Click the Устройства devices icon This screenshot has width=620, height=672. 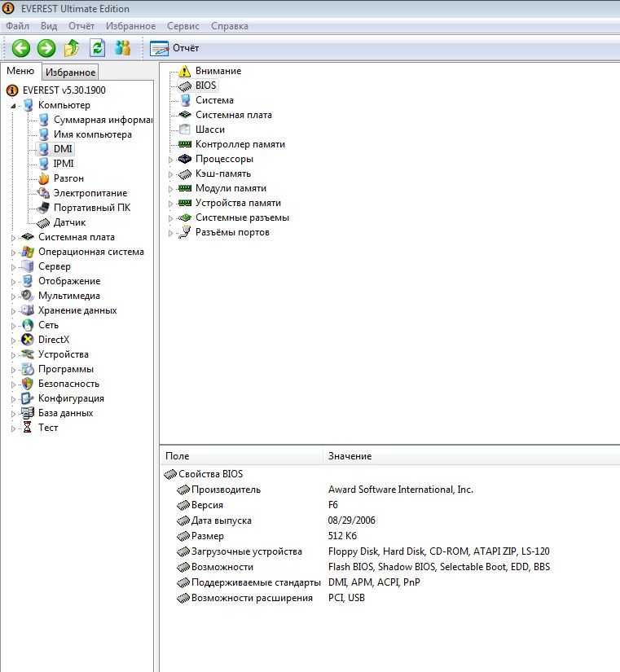point(28,354)
